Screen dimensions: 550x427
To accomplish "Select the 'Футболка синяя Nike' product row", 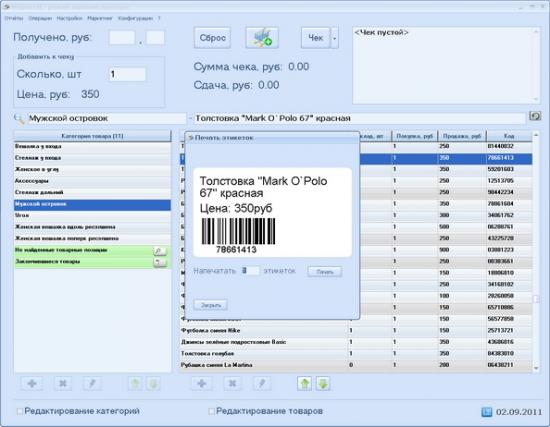I will (x=356, y=331).
